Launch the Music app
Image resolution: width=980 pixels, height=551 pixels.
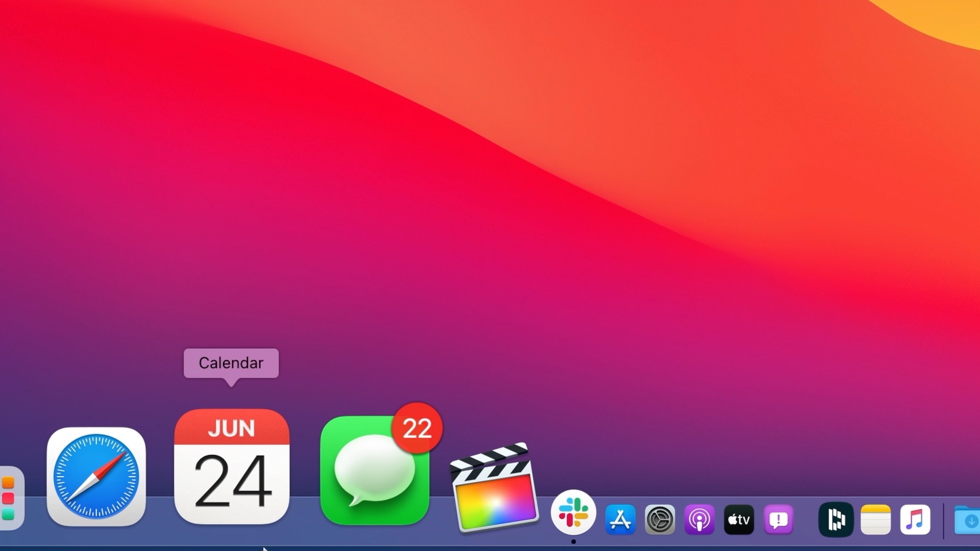click(x=915, y=520)
